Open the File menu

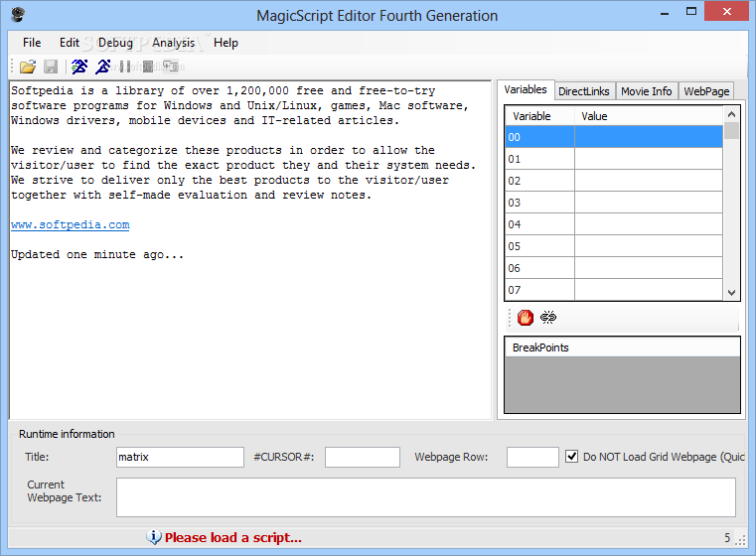pos(32,43)
